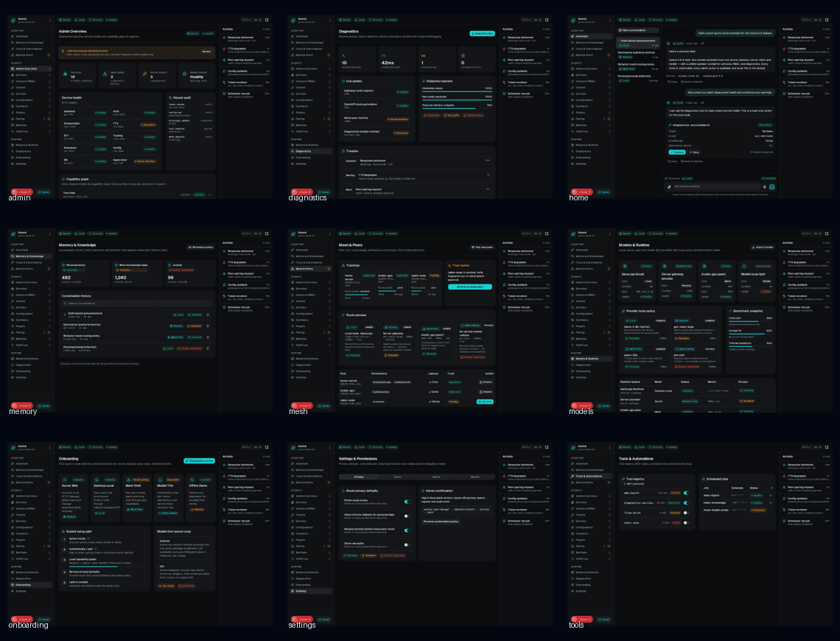Click the Search conversations field in memory panel
The height and width of the screenshot is (641, 840).
tap(136, 303)
